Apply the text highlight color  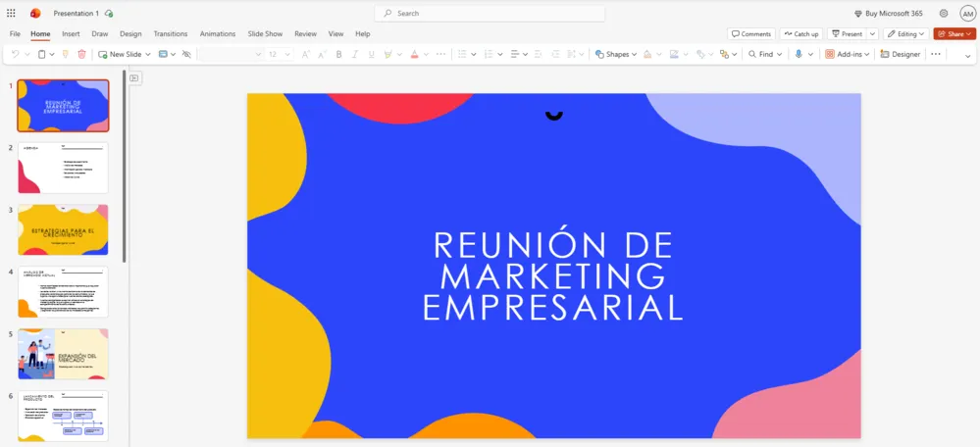(x=387, y=54)
